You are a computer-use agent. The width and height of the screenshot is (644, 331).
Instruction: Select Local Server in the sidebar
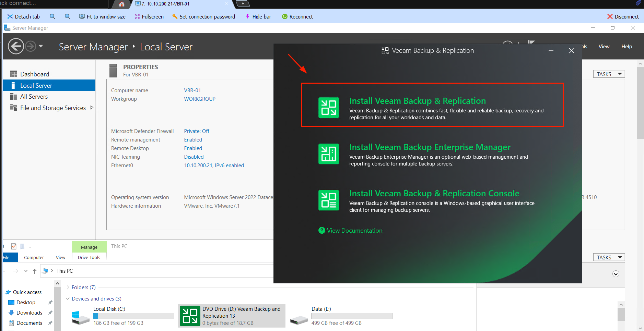[49, 85]
